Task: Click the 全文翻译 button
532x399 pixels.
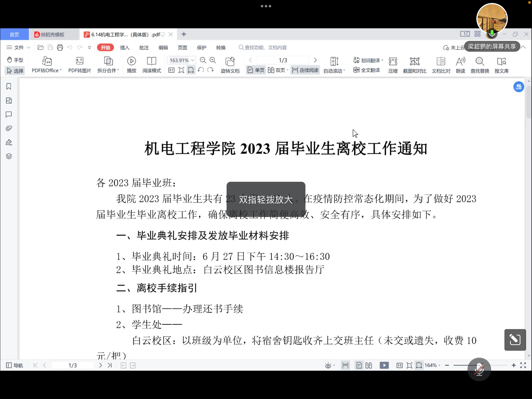Action: click(367, 70)
